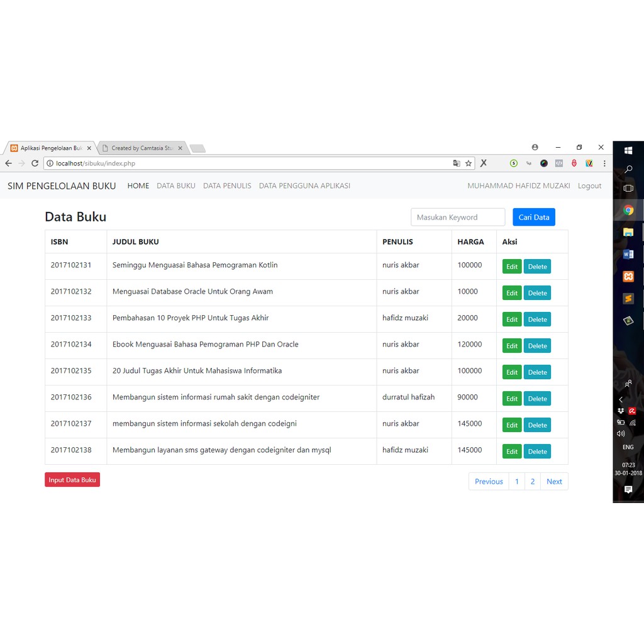View site information icon in address bar

[50, 164]
